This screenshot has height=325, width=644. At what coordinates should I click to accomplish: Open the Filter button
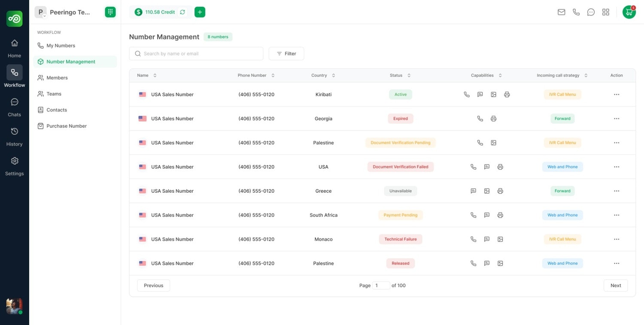(x=286, y=54)
